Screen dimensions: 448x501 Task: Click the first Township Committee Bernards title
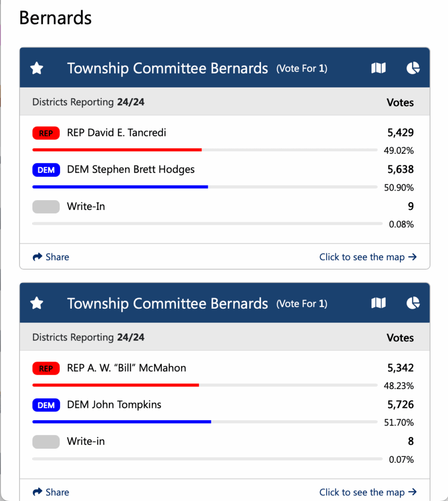point(167,68)
